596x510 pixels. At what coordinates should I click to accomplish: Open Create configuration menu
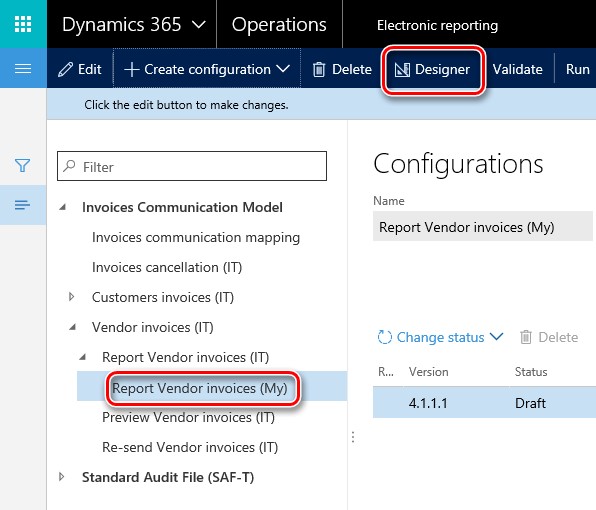[x=207, y=69]
